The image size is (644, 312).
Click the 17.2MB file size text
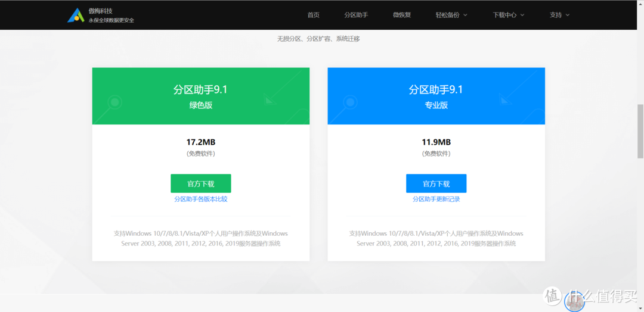pyautogui.click(x=201, y=142)
